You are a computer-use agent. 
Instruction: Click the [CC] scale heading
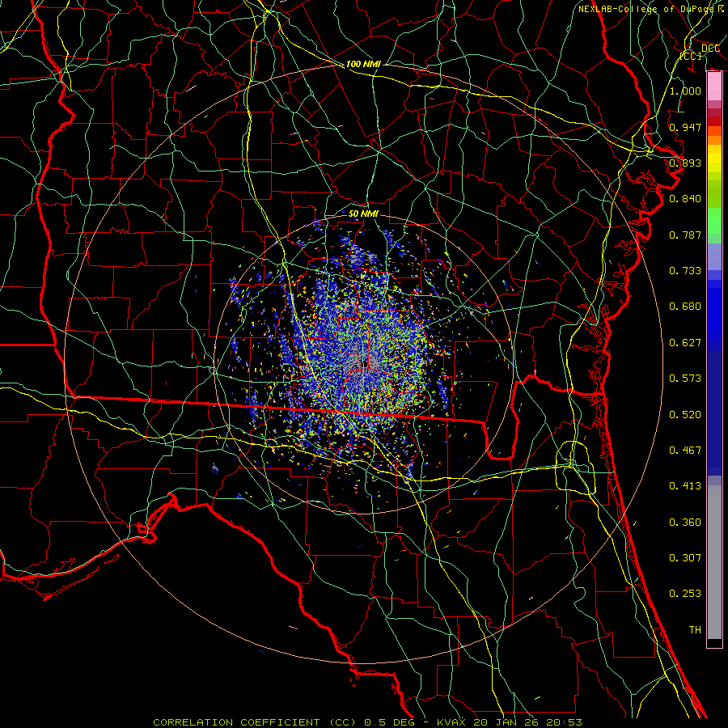(691, 56)
